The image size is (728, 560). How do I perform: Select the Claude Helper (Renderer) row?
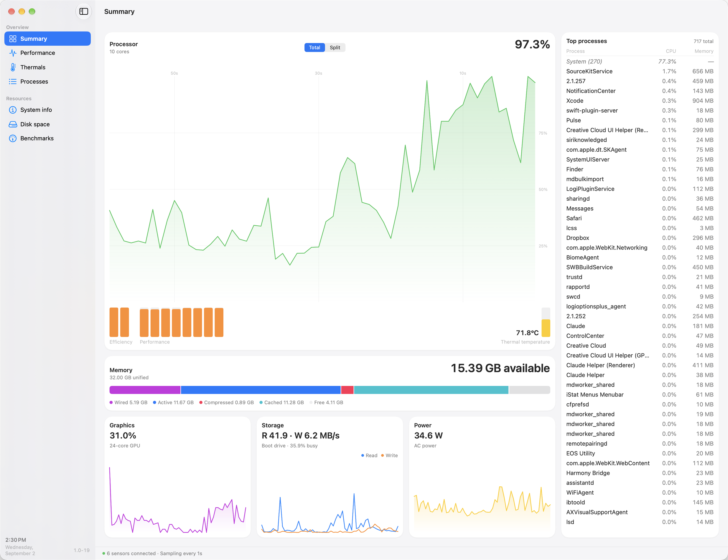click(x=640, y=365)
